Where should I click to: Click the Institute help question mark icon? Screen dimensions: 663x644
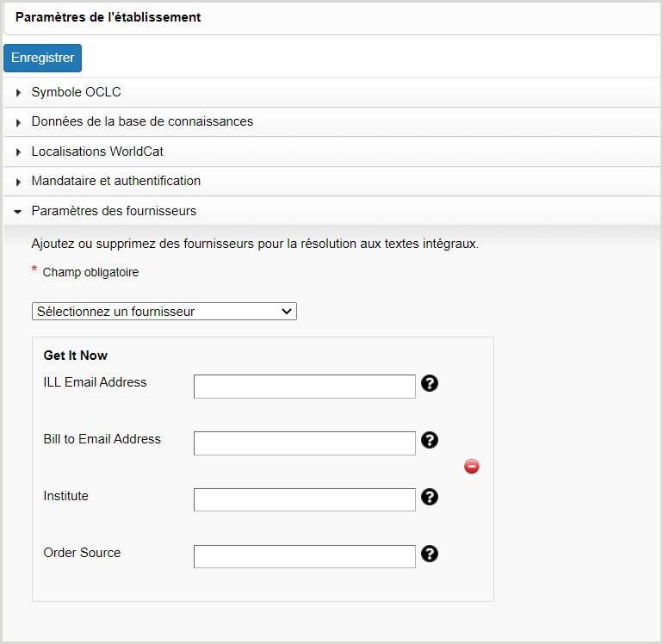tap(430, 497)
